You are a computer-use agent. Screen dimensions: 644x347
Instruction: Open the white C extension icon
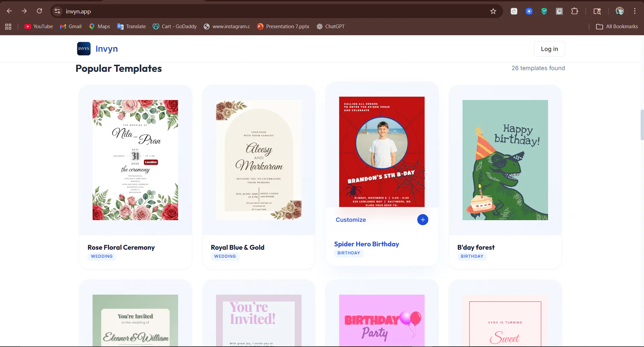click(x=514, y=11)
